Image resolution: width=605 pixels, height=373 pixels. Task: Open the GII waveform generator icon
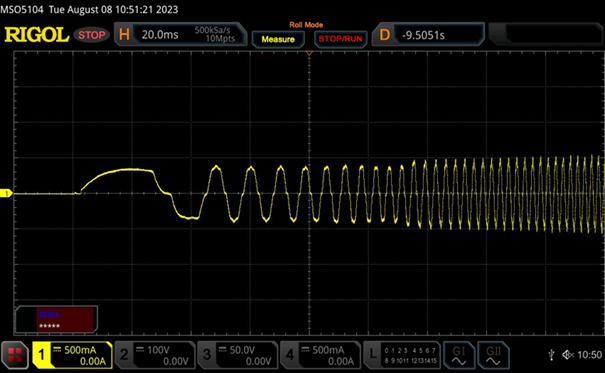click(x=493, y=355)
